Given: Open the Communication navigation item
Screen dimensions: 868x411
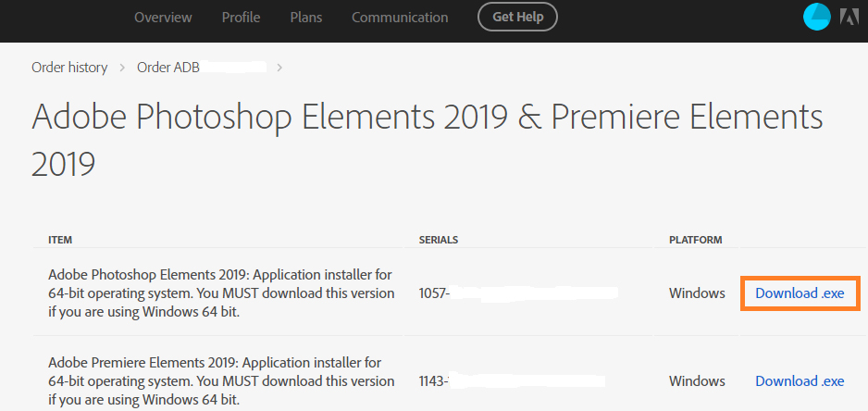Looking at the screenshot, I should (x=400, y=18).
